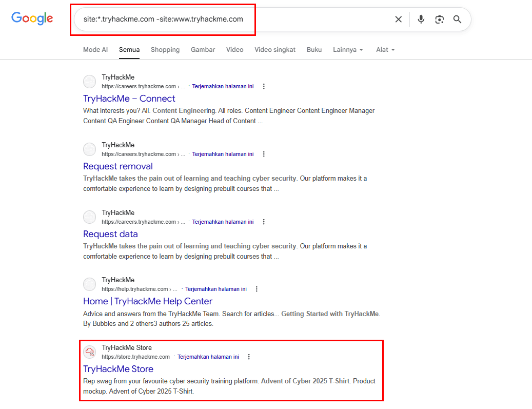This screenshot has height=409, width=532.
Task: Translate the Request data page
Action: pos(223,222)
